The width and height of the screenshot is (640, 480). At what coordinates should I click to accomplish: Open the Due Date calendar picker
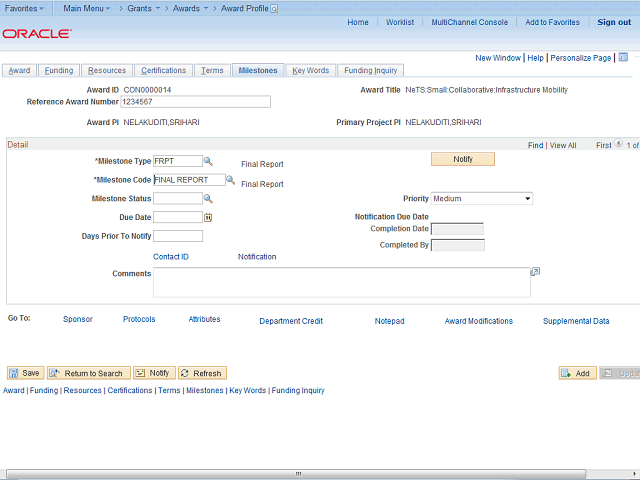pos(208,218)
